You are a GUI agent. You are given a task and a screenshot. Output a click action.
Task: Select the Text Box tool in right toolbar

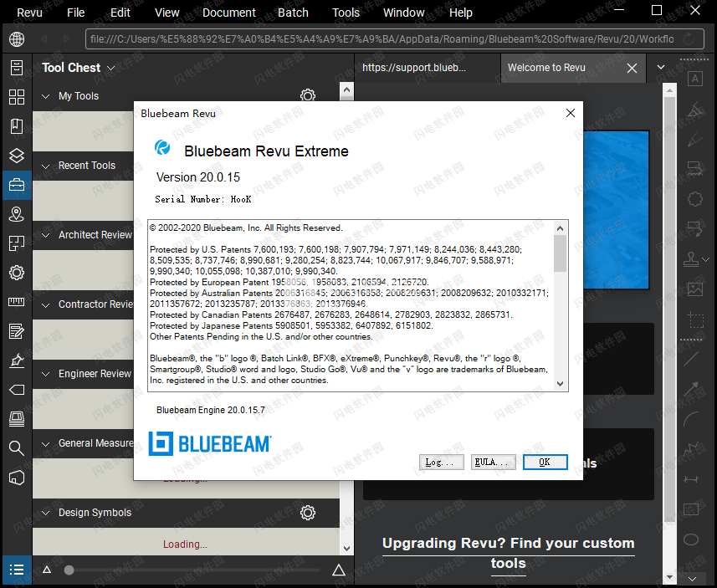tap(695, 79)
